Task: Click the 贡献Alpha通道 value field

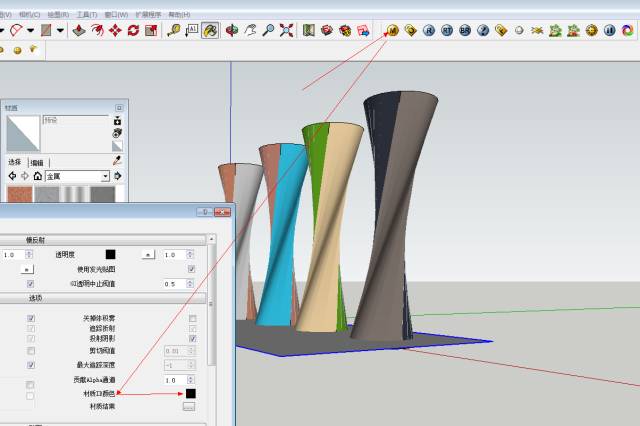Action: pos(175,380)
